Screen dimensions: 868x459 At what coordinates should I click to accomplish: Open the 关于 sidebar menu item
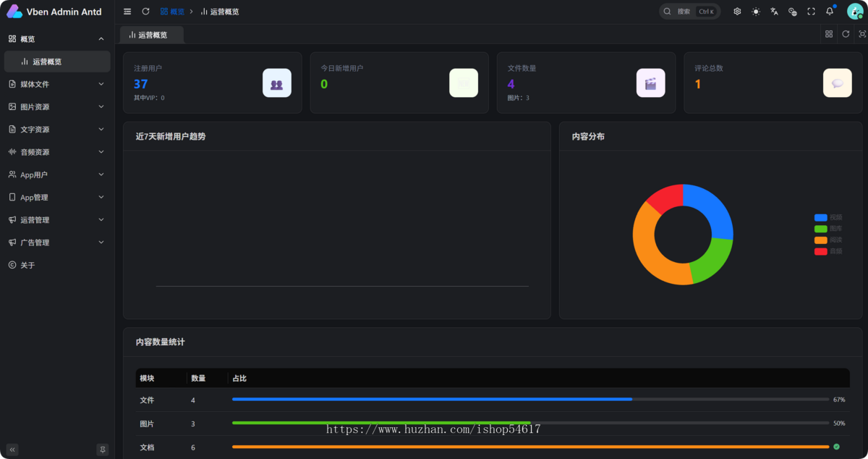[x=57, y=265]
